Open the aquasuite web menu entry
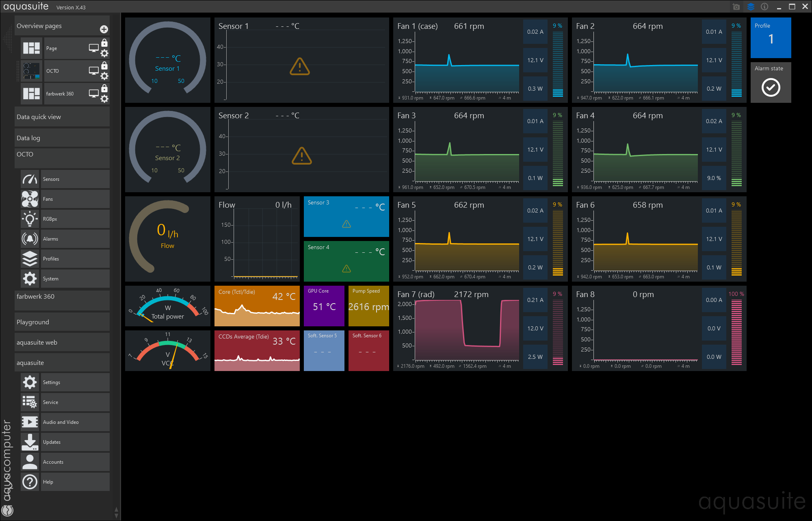 point(62,343)
